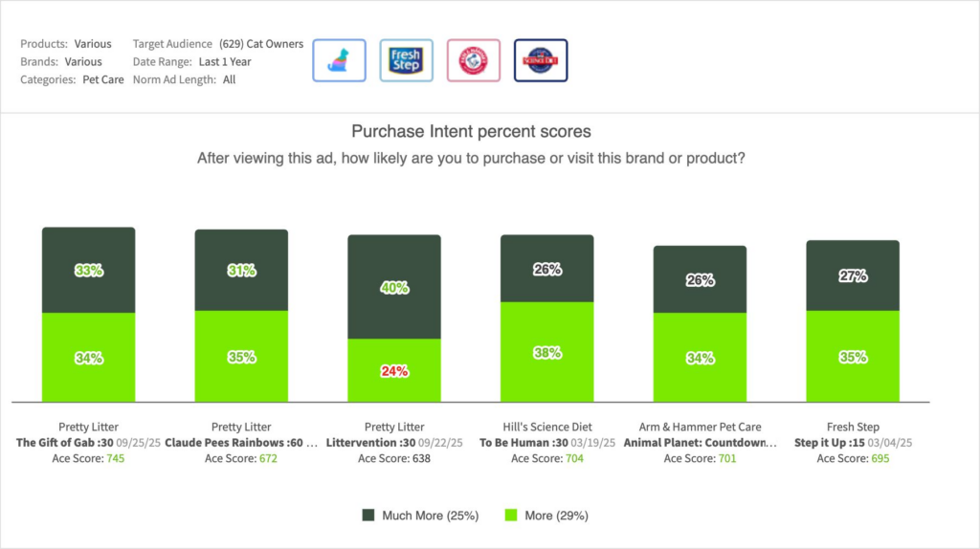Toggle the More legend green square
Viewport: 980px width, 549px height.
tap(511, 516)
